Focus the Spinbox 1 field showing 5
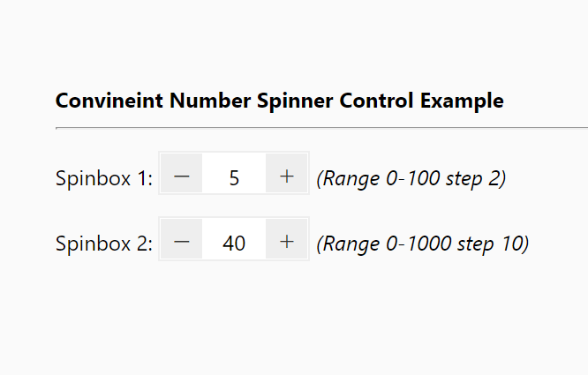This screenshot has height=375, width=588. point(234,173)
